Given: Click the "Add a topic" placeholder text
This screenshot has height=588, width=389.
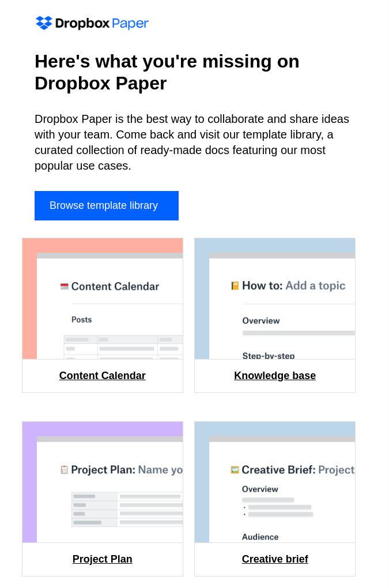Looking at the screenshot, I should coord(315,284).
